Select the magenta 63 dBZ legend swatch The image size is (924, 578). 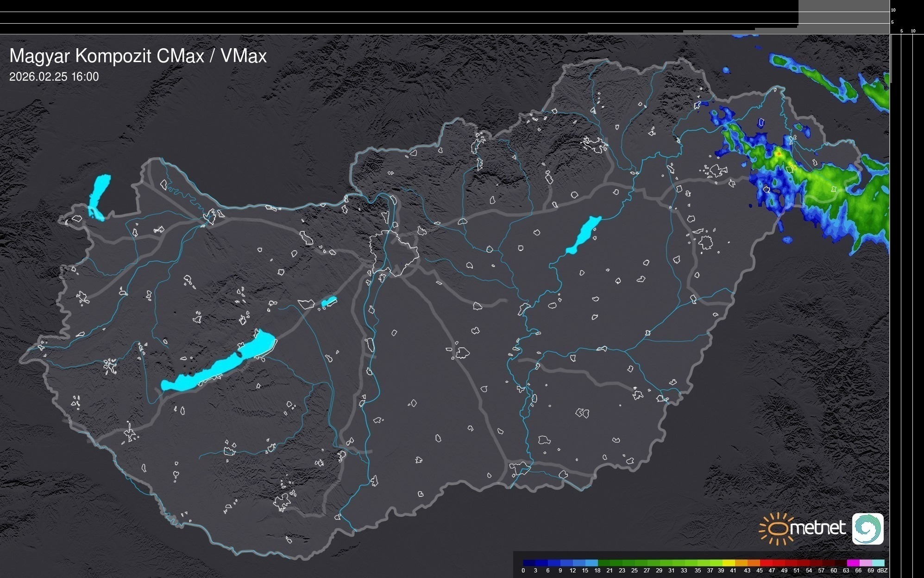(853, 563)
